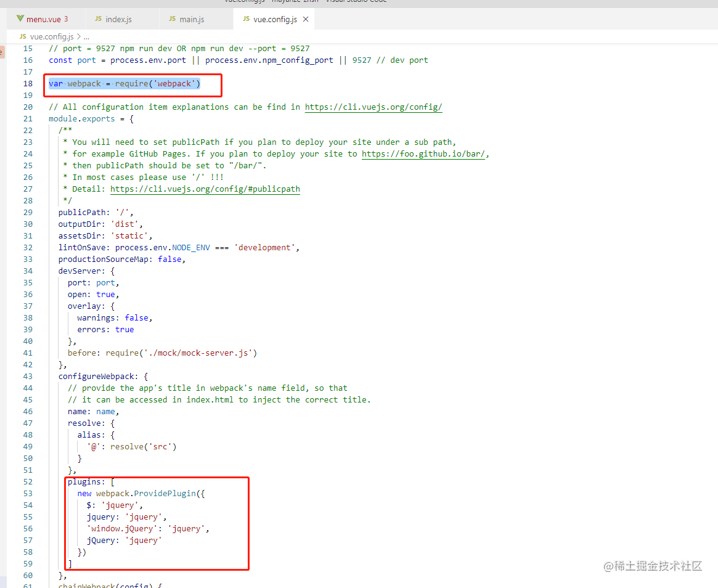Screen dimensions: 718x588
Task: Click line number 18 in the gutter
Action: pos(28,83)
